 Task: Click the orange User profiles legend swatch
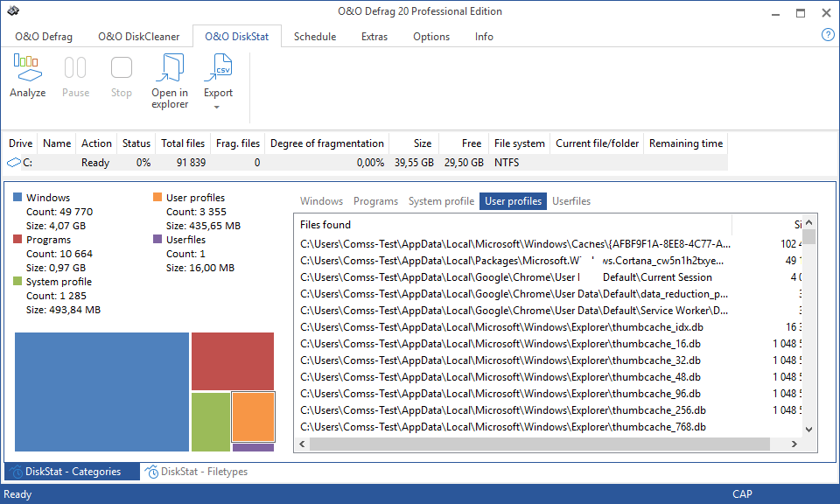pyautogui.click(x=157, y=197)
